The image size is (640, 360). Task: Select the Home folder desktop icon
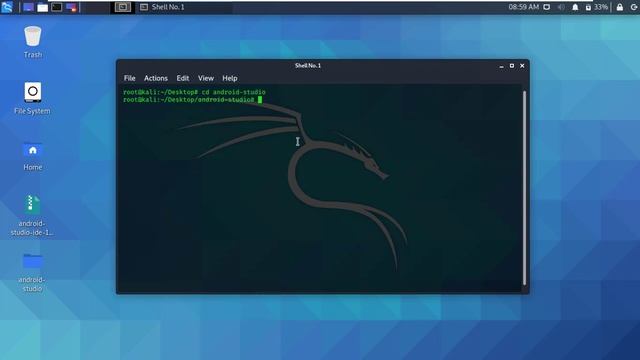[x=33, y=156]
